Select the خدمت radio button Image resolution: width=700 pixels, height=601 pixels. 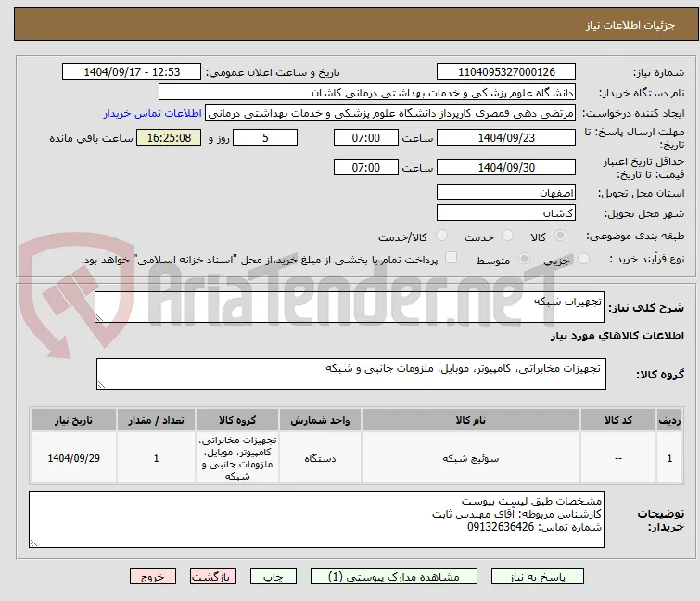(507, 236)
